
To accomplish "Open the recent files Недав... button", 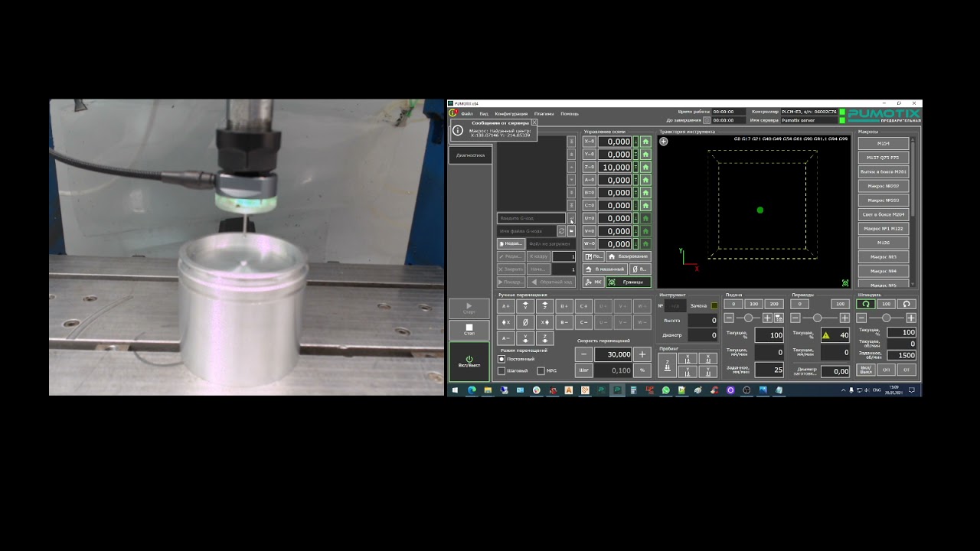I will click(x=511, y=243).
